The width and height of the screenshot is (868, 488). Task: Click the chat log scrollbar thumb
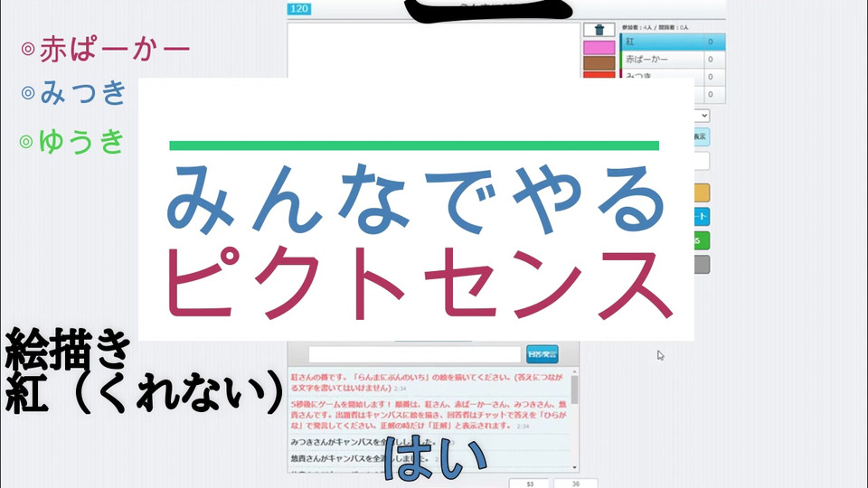click(x=575, y=390)
